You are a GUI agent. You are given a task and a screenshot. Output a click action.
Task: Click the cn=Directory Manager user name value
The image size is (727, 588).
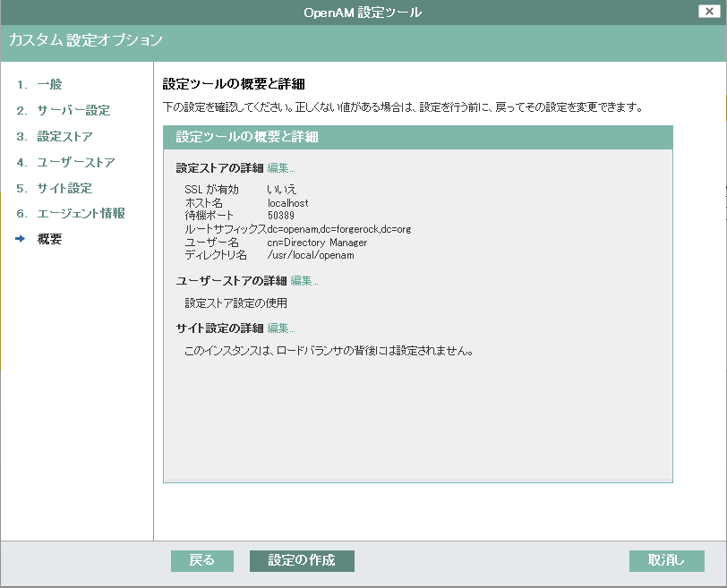pyautogui.click(x=317, y=243)
